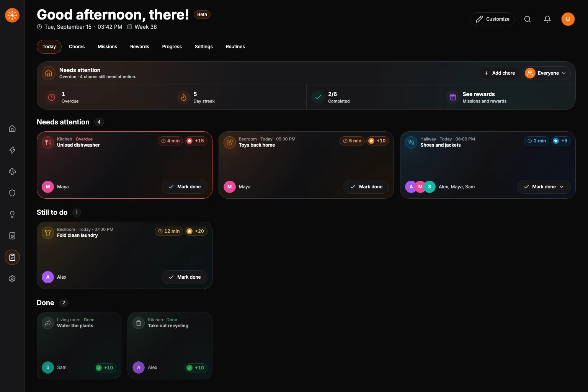Open the puzzle piece sidebar icon
The width and height of the screenshot is (588, 392).
[12, 171]
